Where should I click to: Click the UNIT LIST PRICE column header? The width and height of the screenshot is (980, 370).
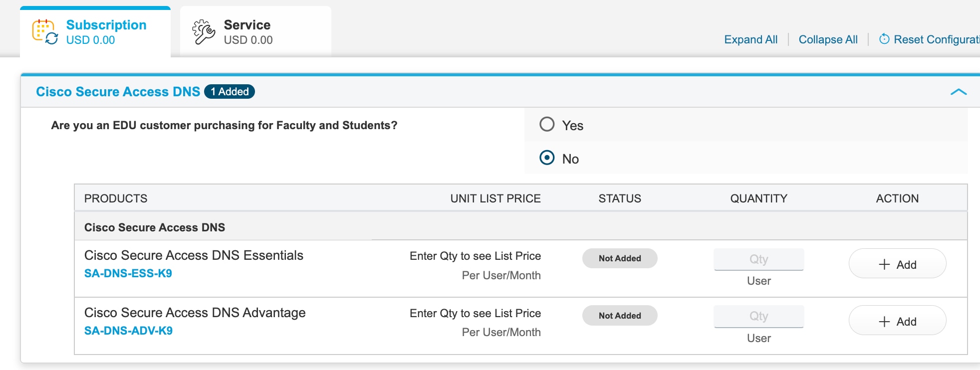[x=495, y=198]
